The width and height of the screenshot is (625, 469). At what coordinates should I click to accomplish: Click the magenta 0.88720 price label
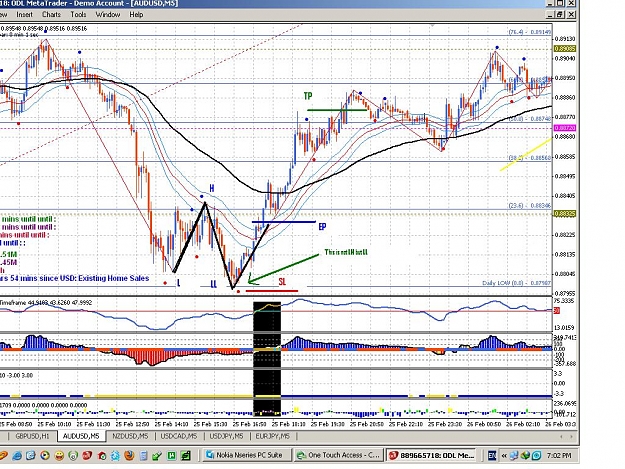click(565, 128)
